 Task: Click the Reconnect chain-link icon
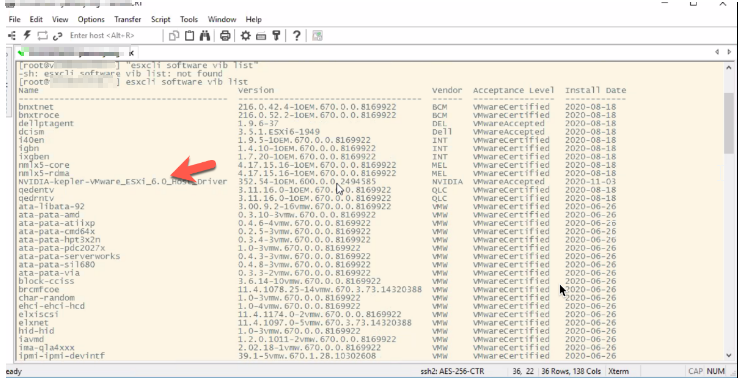pyautogui.click(x=58, y=36)
